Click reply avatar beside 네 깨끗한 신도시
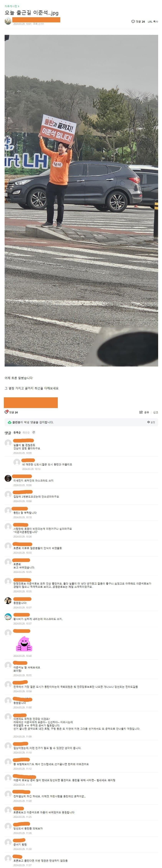162x868 pixels. [17, 462]
